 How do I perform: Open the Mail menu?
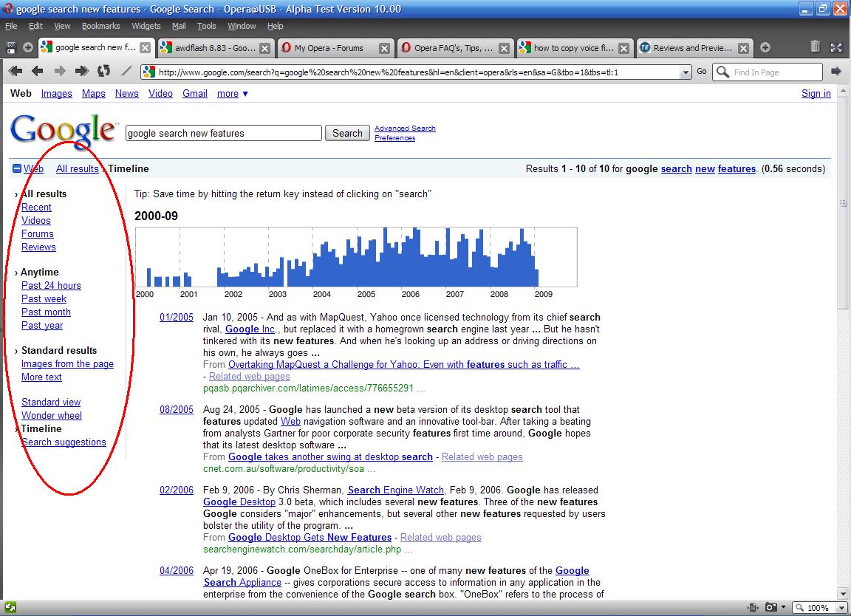pos(179,26)
